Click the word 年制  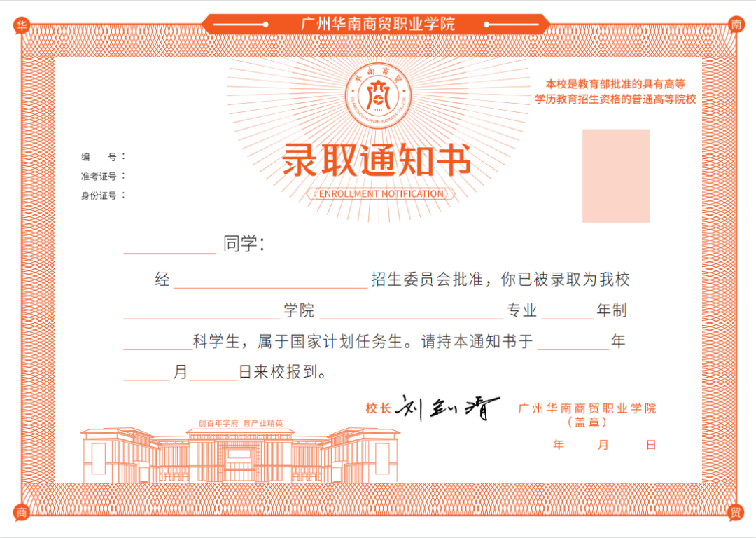pyautogui.click(x=612, y=310)
